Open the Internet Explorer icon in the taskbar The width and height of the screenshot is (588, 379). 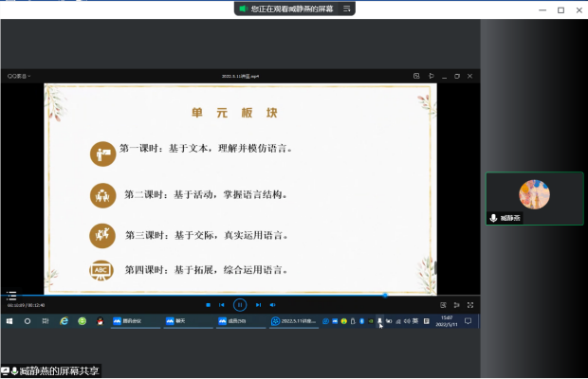click(x=64, y=321)
